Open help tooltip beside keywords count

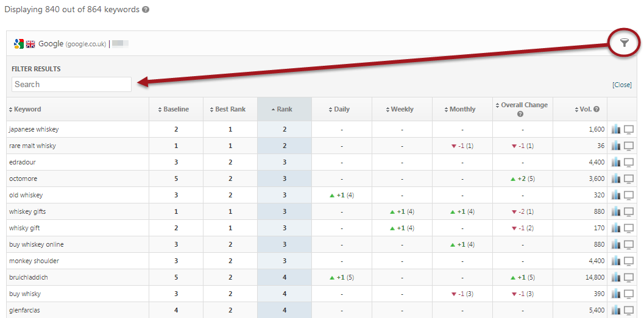click(146, 10)
